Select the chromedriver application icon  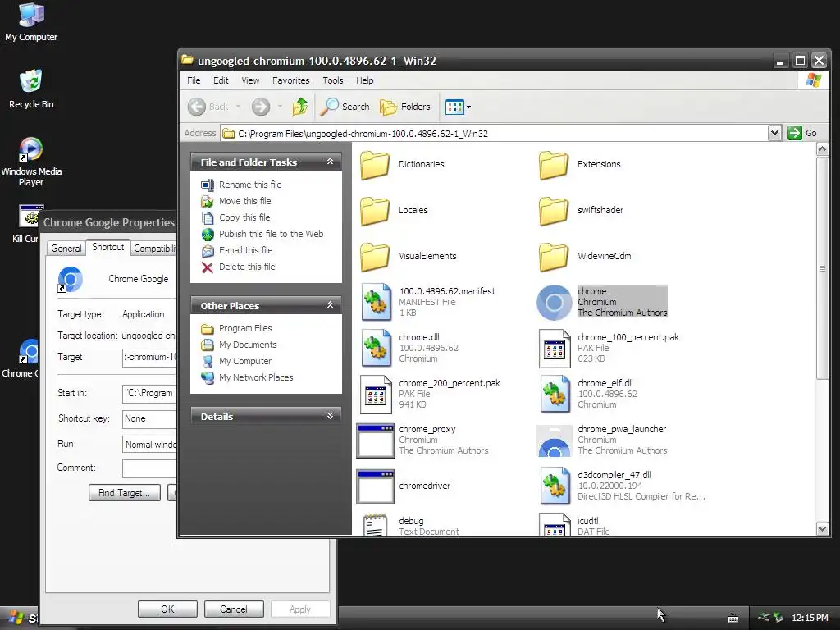[376, 486]
